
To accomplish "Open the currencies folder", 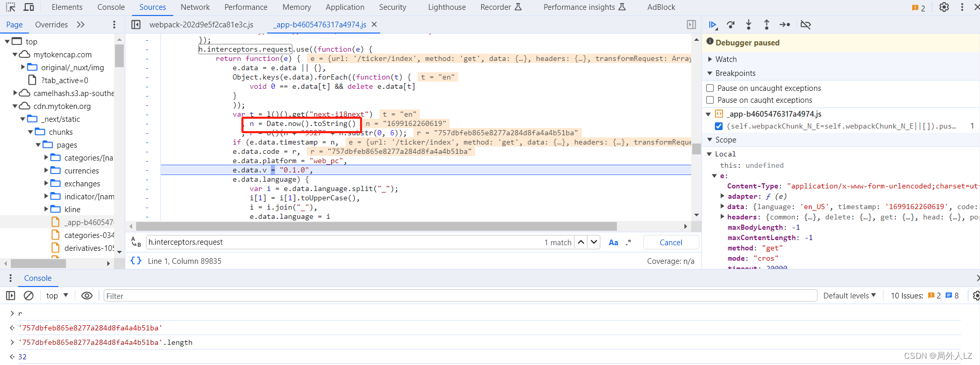I will 81,170.
